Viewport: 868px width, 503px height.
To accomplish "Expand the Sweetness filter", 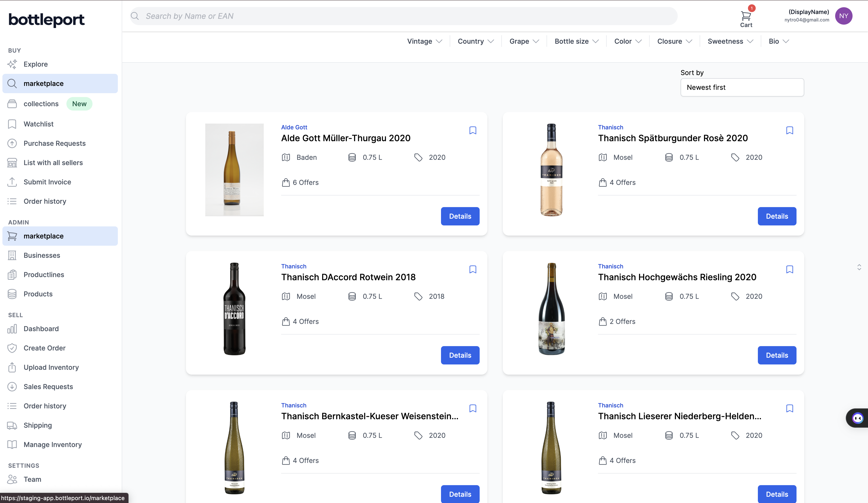I will coord(730,41).
